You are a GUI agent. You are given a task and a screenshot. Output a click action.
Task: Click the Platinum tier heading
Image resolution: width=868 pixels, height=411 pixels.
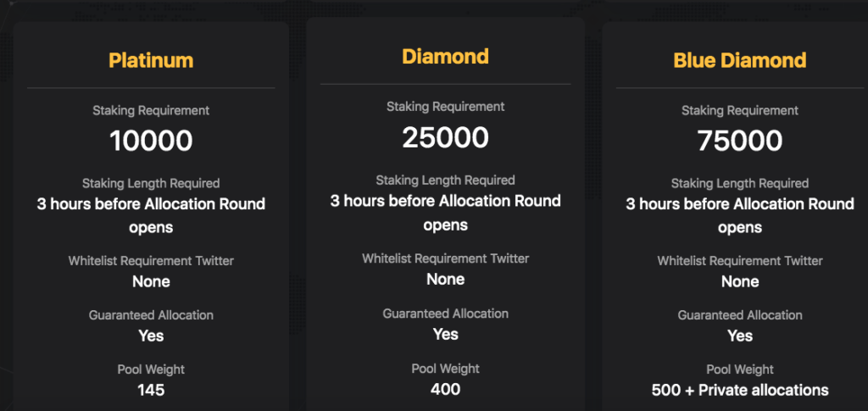point(151,59)
